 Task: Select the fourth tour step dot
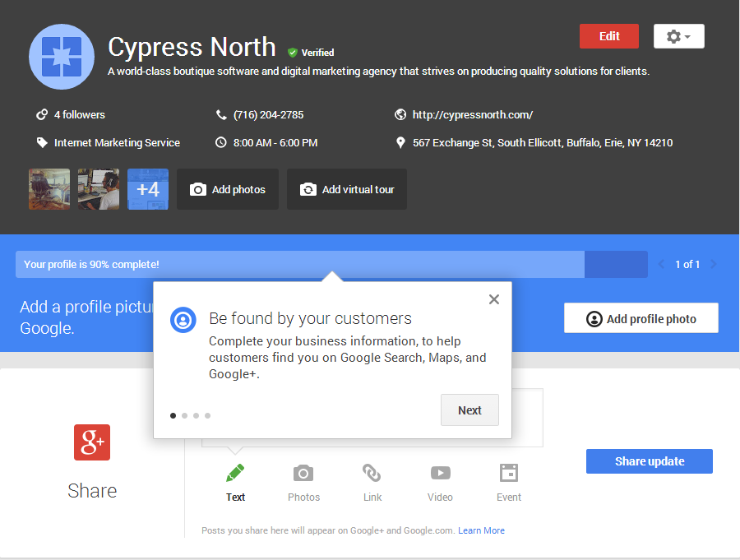208,415
